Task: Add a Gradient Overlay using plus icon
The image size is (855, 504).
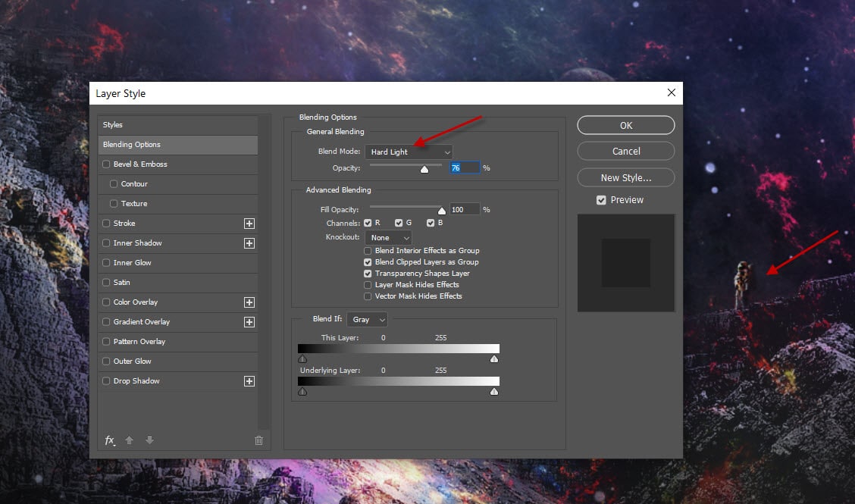Action: tap(249, 322)
